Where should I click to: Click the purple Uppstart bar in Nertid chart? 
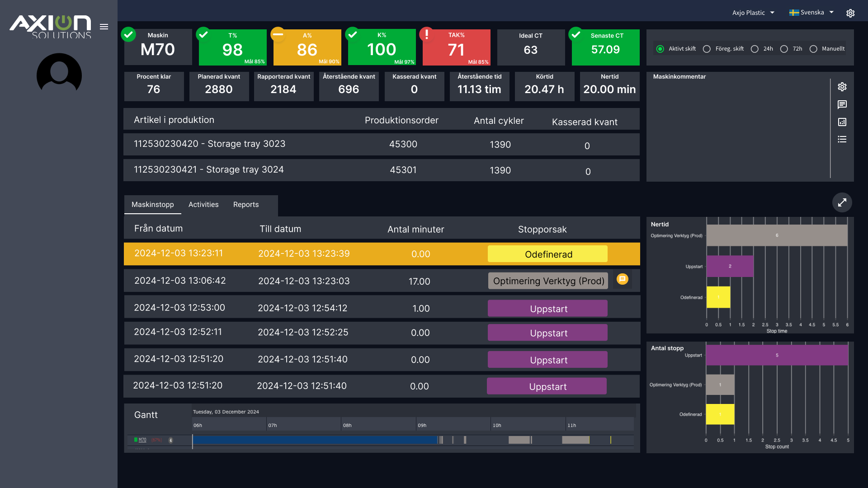click(730, 266)
